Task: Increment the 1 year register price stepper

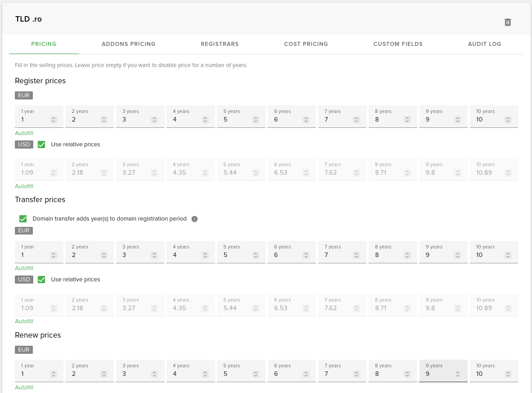Action: (x=54, y=117)
